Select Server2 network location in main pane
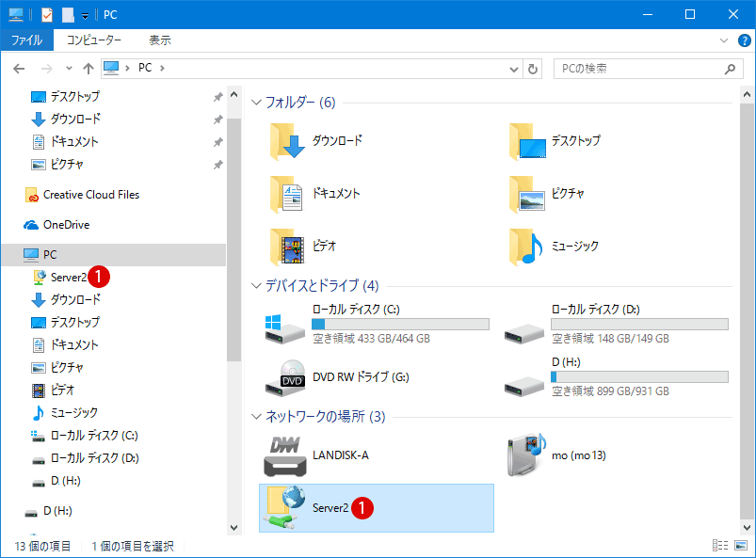 [x=377, y=508]
